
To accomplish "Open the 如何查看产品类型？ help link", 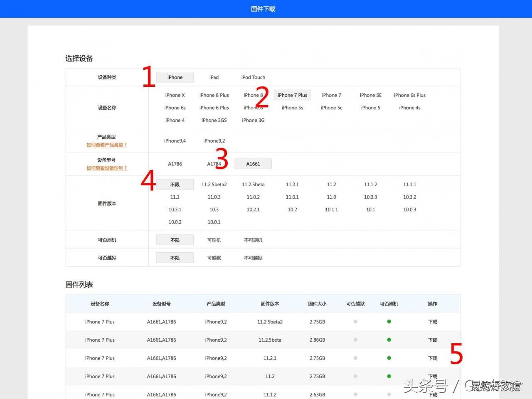I will pos(107,145).
